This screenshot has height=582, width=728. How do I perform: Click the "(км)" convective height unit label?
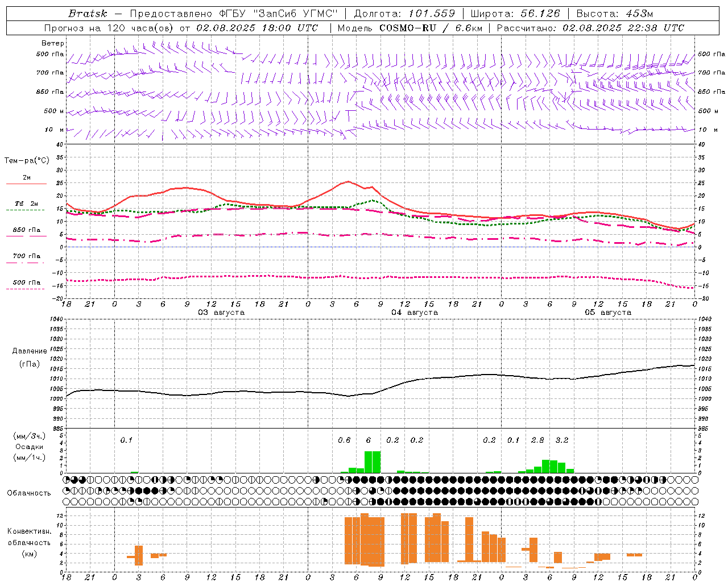[x=29, y=554]
